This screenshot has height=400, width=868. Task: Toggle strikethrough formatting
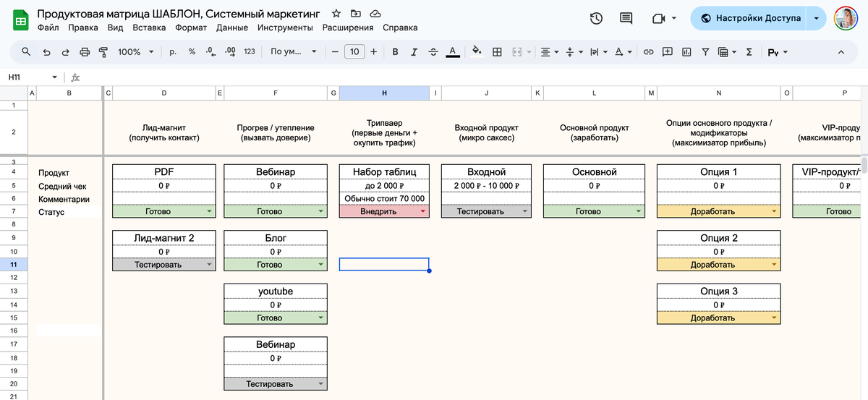(x=433, y=52)
